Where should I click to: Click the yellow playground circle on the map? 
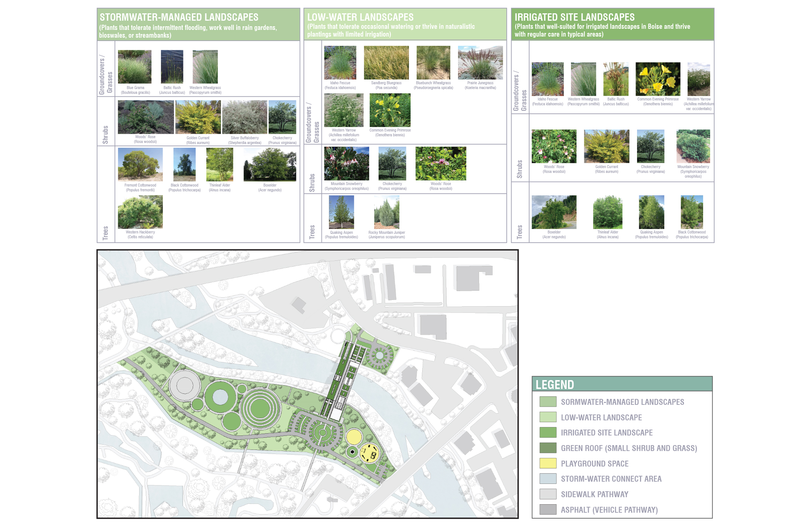(354, 437)
